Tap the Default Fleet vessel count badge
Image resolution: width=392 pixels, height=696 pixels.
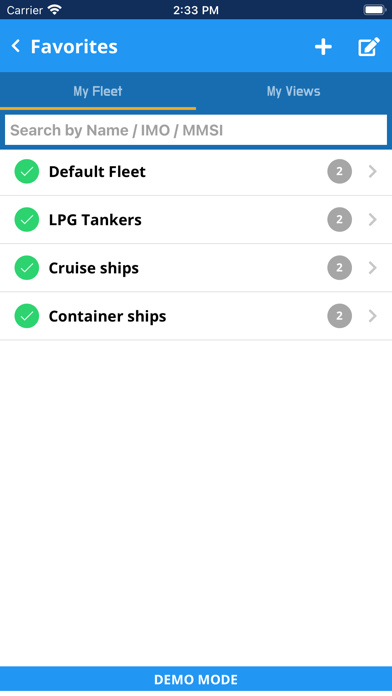(340, 171)
